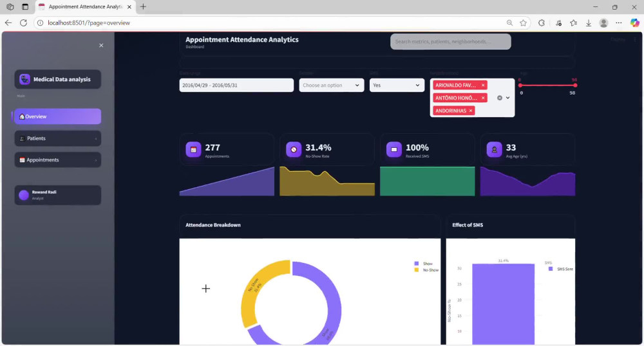Click the Appointment Attendance Analytics title
This screenshot has width=644, height=346.
242,39
